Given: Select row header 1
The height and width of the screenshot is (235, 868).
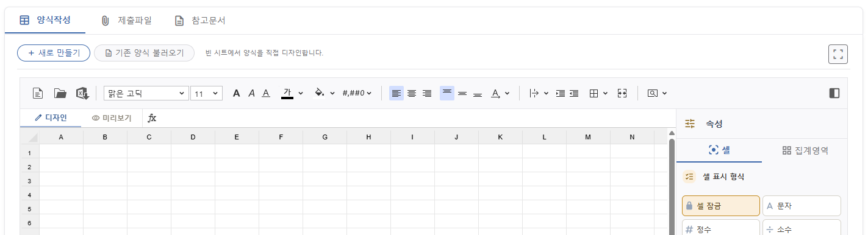Looking at the screenshot, I should pyautogui.click(x=29, y=152).
